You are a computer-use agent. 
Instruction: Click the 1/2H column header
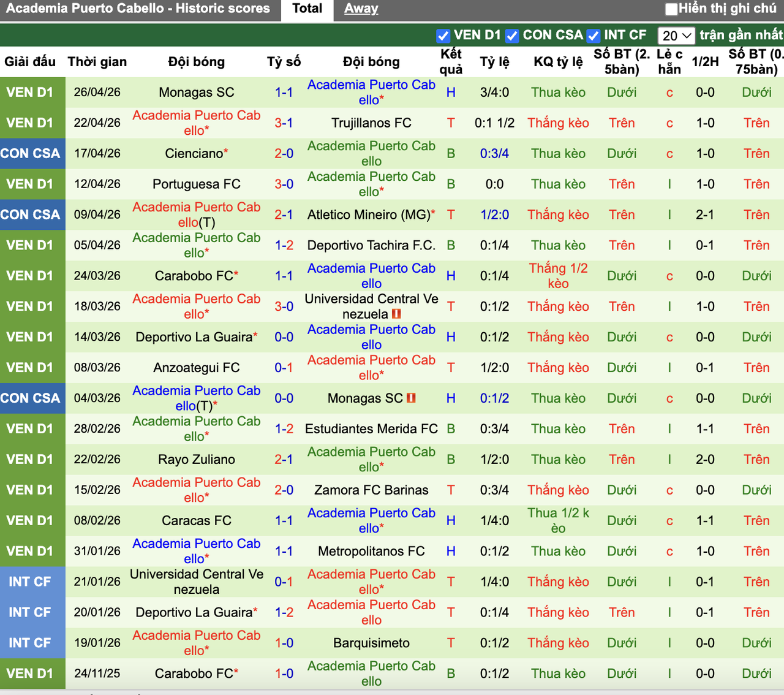coord(705,62)
